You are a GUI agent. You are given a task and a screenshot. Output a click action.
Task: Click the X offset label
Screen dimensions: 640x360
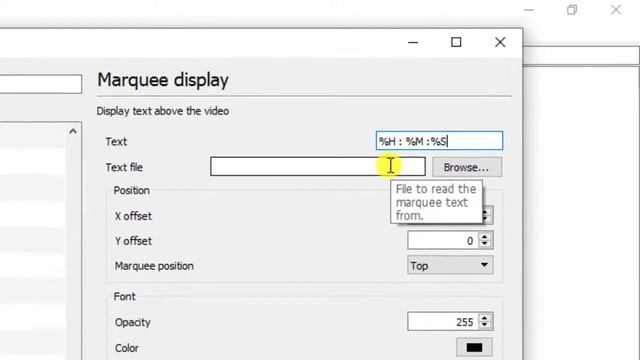(133, 216)
